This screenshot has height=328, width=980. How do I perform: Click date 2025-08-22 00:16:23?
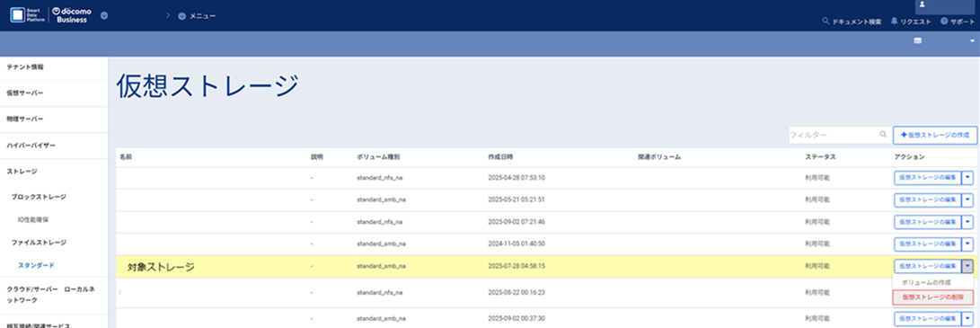point(516,292)
